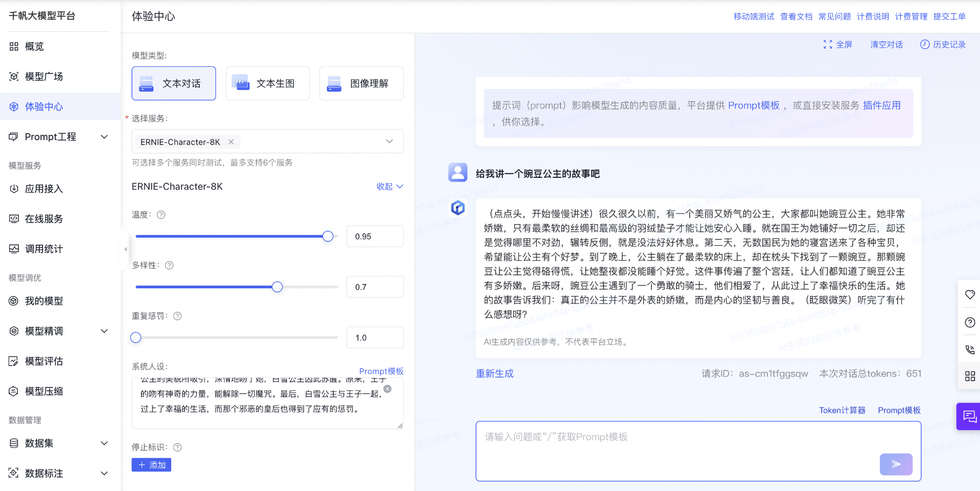Open Prompt模板 above the 系统人设 box
The height and width of the screenshot is (491, 980).
pos(381,371)
